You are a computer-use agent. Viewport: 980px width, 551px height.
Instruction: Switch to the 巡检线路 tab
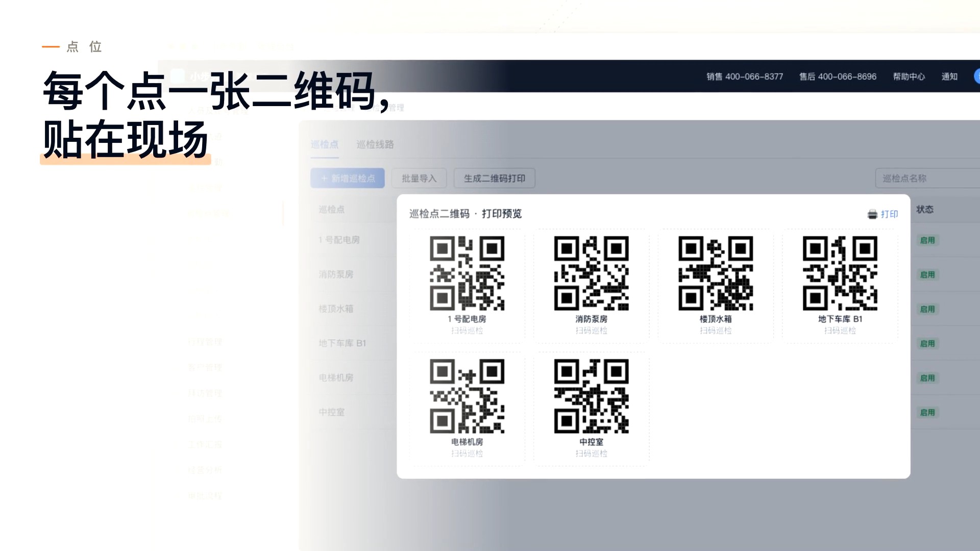[375, 144]
